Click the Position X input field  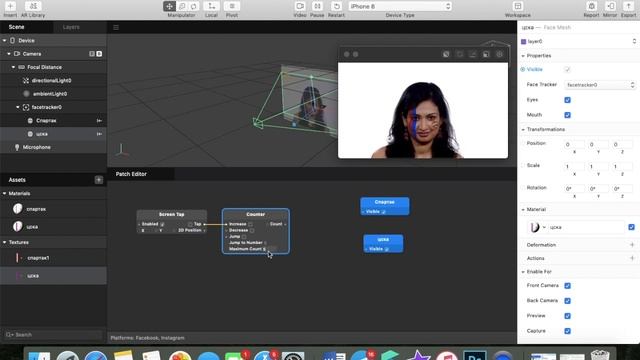click(574, 144)
